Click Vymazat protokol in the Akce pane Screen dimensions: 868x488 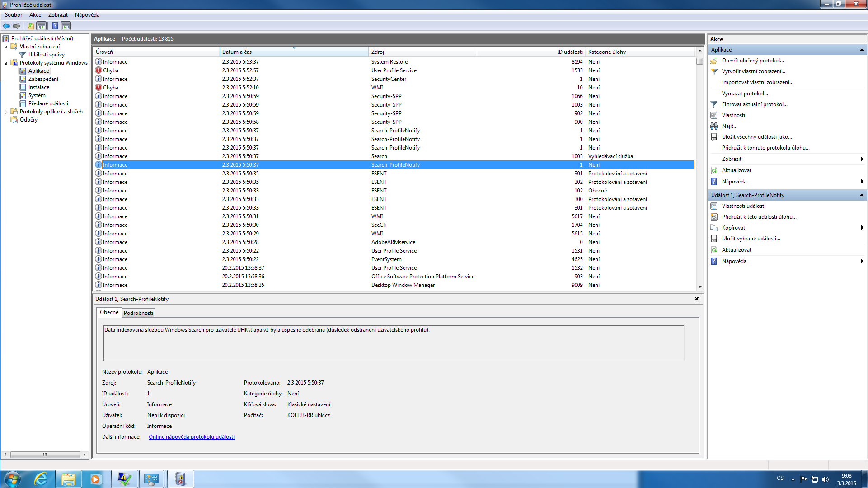(745, 94)
